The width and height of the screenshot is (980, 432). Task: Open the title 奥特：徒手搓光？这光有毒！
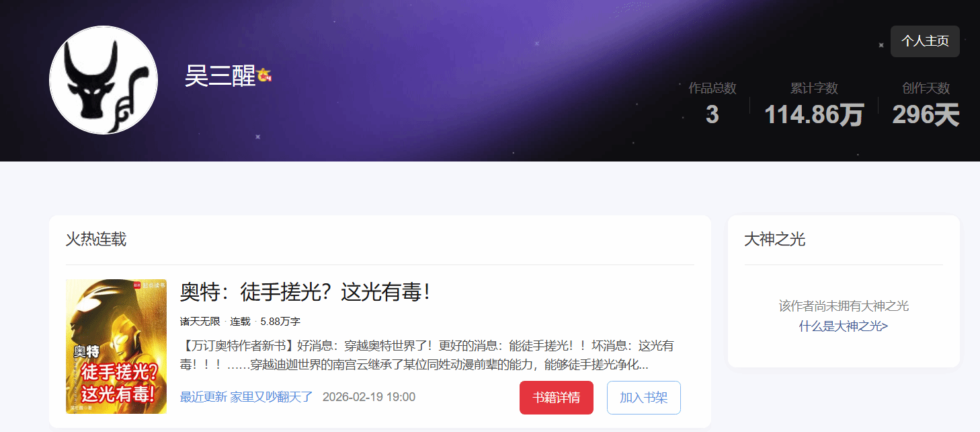pyautogui.click(x=304, y=292)
